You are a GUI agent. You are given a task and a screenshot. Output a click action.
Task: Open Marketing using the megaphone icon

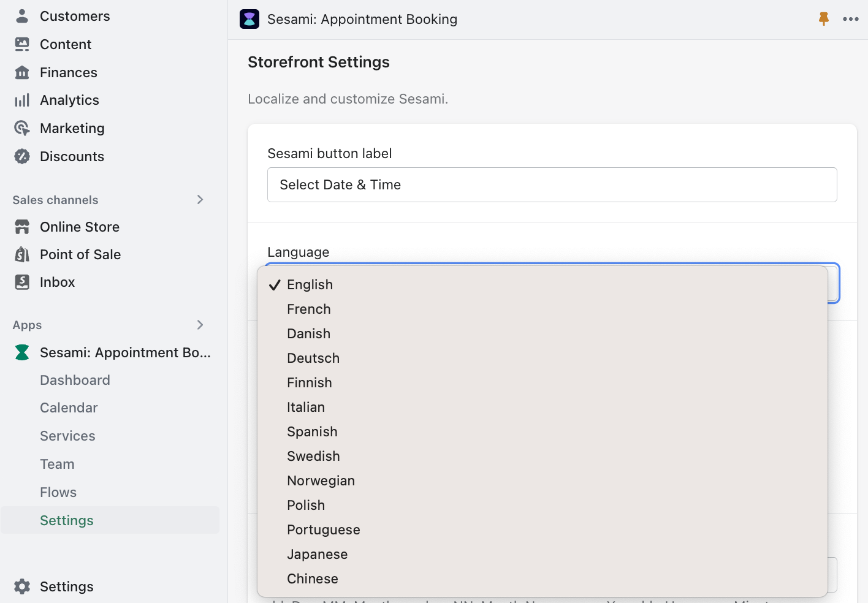tap(21, 128)
